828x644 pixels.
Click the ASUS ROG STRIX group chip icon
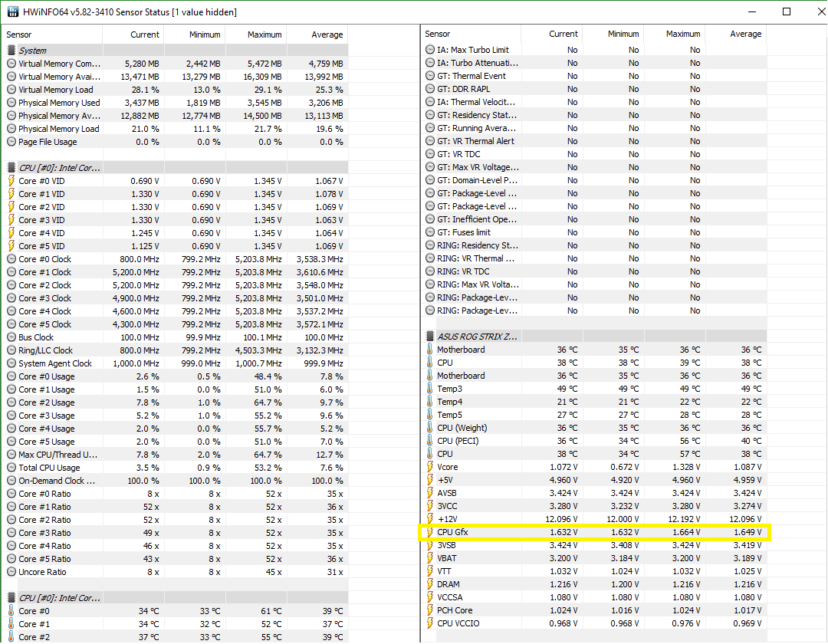[430, 337]
